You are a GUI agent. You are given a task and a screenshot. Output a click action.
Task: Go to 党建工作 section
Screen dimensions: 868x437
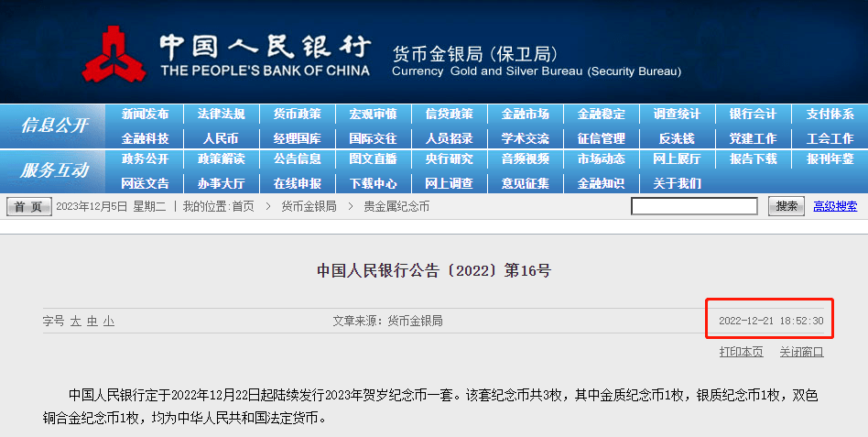pyautogui.click(x=753, y=138)
